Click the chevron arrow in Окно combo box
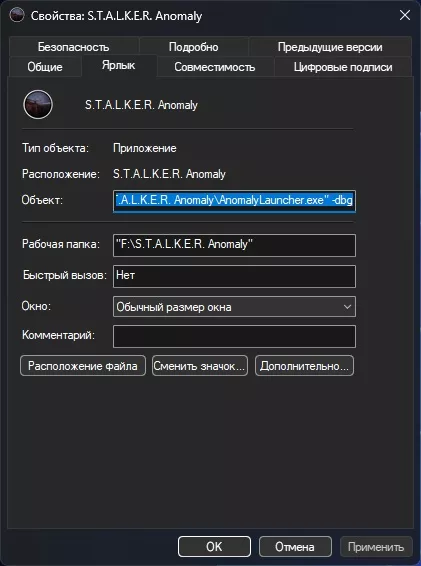The image size is (421, 566). point(347,307)
